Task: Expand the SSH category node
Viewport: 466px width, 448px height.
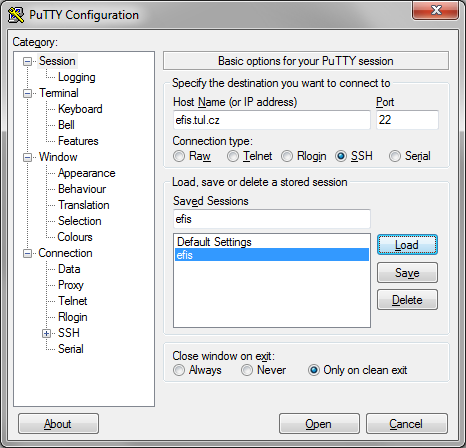Action: (x=47, y=333)
